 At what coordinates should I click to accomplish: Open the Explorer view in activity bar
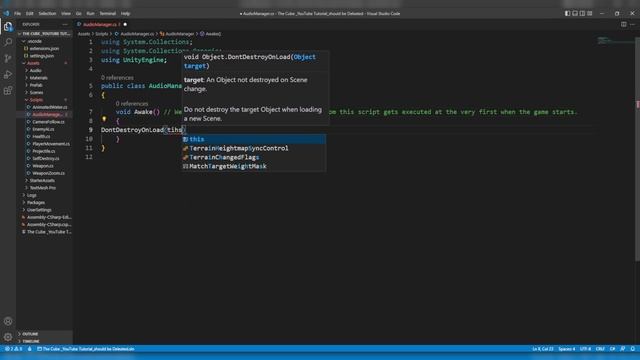8,27
